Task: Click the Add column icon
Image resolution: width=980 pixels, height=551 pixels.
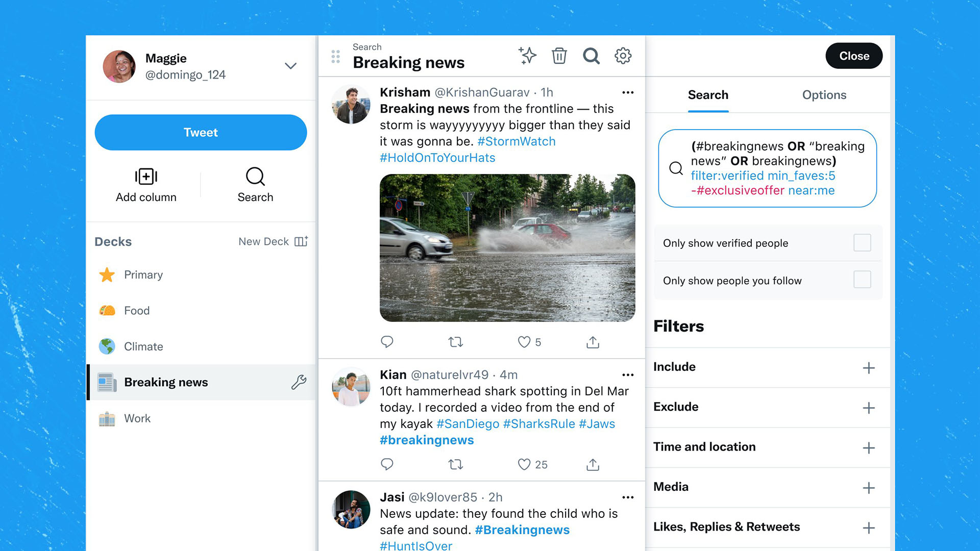Action: click(x=146, y=177)
